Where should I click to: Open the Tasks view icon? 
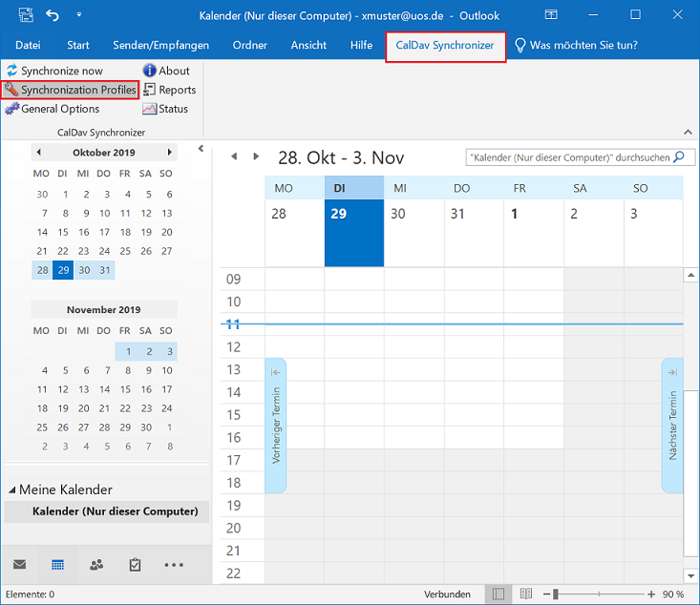click(x=135, y=564)
